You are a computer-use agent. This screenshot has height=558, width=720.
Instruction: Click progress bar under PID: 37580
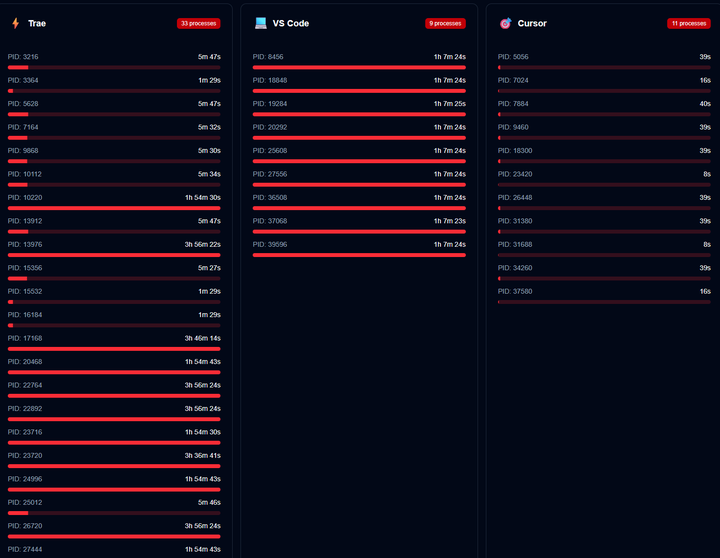[604, 302]
